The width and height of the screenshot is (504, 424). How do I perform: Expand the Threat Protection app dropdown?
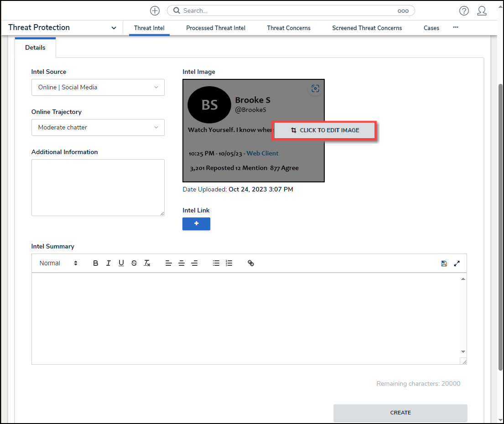tap(114, 28)
